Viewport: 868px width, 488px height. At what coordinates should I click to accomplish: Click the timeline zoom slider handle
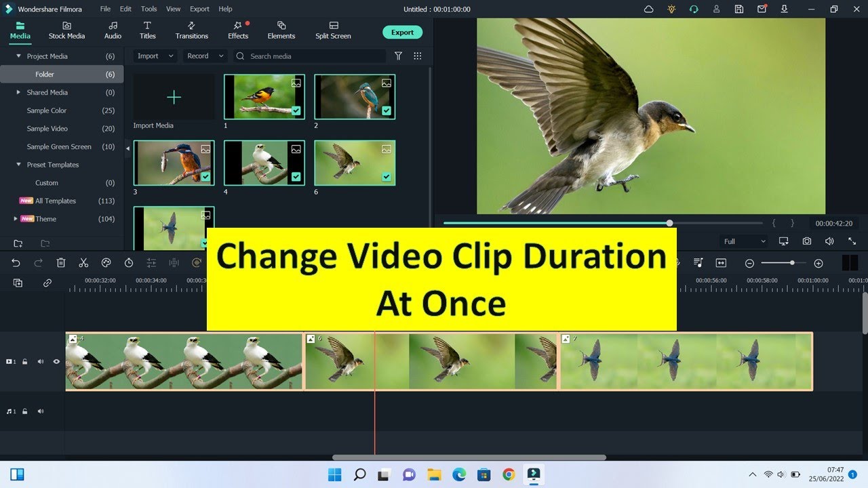(792, 263)
